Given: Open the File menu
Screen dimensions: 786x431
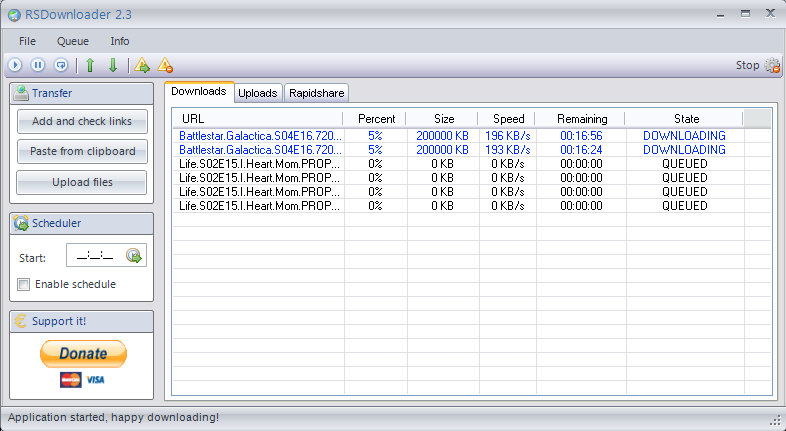Looking at the screenshot, I should click(27, 41).
